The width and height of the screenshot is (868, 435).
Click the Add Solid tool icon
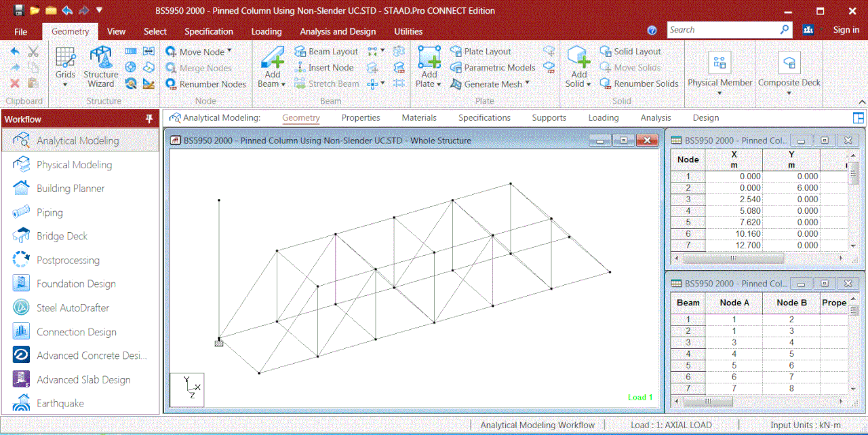[x=578, y=58]
